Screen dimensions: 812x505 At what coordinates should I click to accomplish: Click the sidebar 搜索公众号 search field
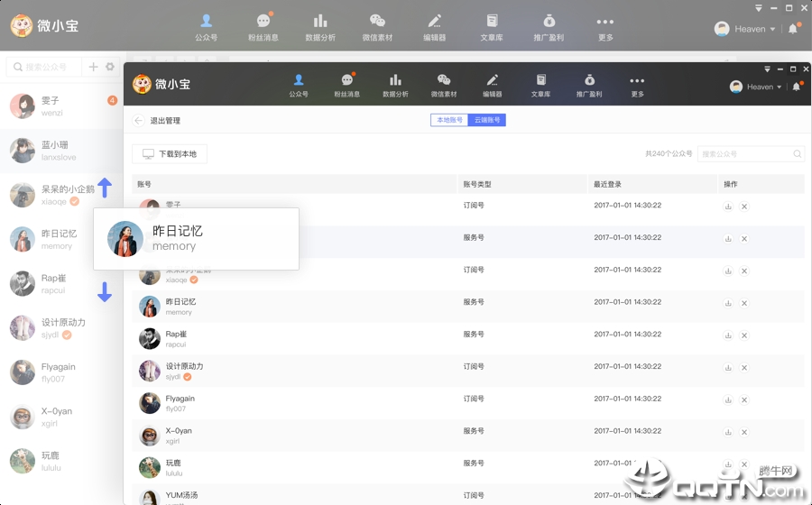point(44,67)
